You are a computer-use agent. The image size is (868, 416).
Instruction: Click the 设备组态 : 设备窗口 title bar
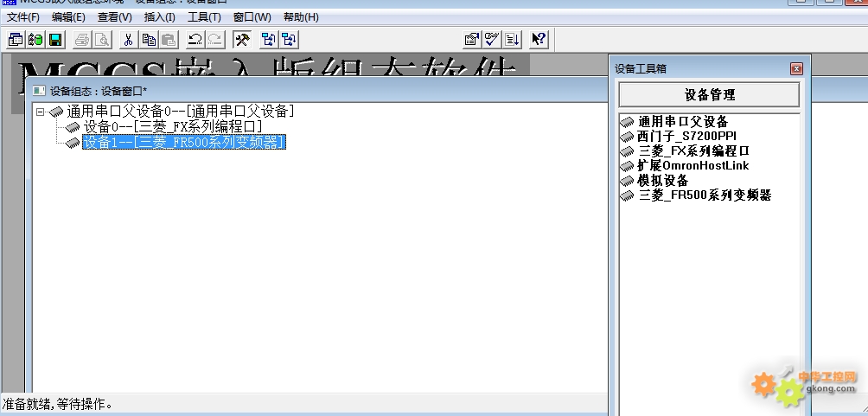point(316,90)
